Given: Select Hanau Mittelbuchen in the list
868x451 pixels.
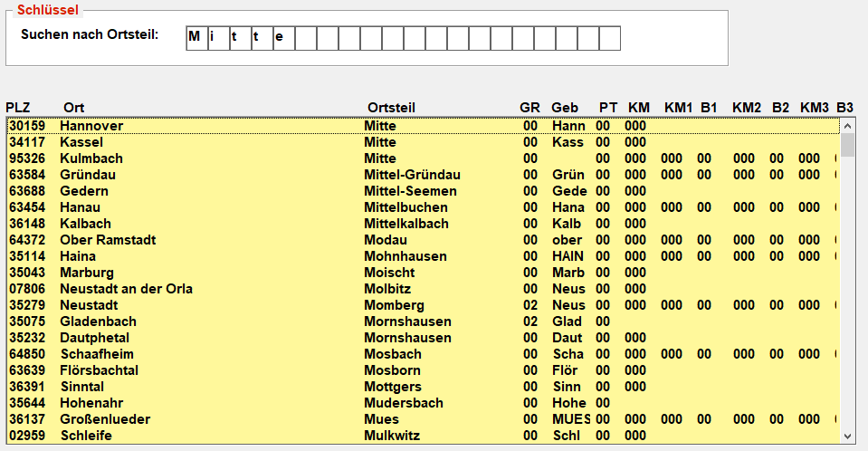Looking at the screenshot, I should coord(424,207).
